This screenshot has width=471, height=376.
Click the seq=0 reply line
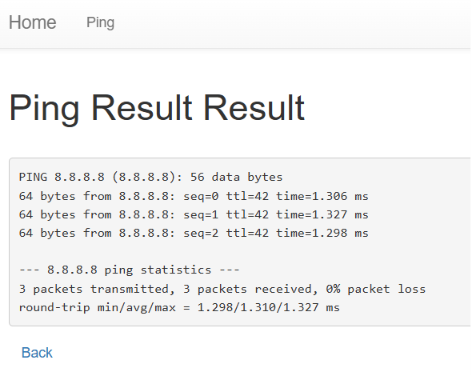pos(193,196)
